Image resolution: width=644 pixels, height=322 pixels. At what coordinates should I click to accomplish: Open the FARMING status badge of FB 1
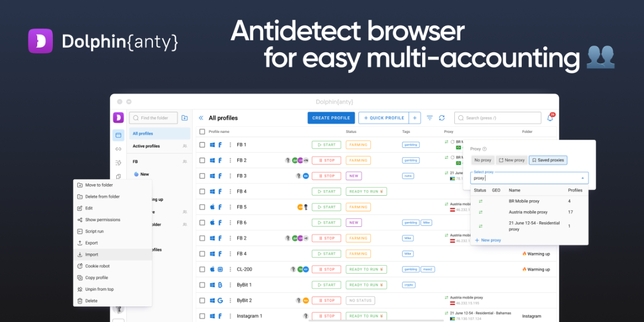tap(358, 145)
